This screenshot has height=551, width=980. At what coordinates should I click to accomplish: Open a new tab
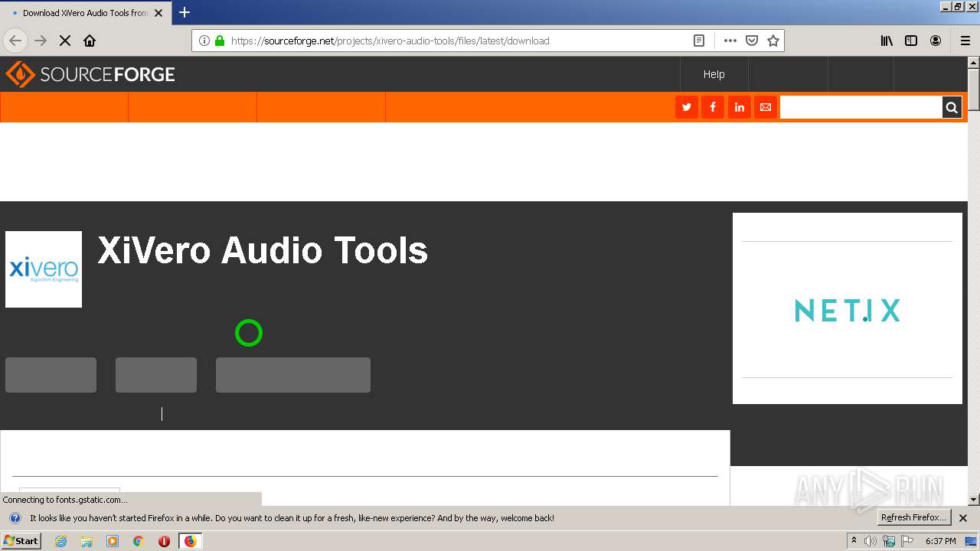(185, 12)
